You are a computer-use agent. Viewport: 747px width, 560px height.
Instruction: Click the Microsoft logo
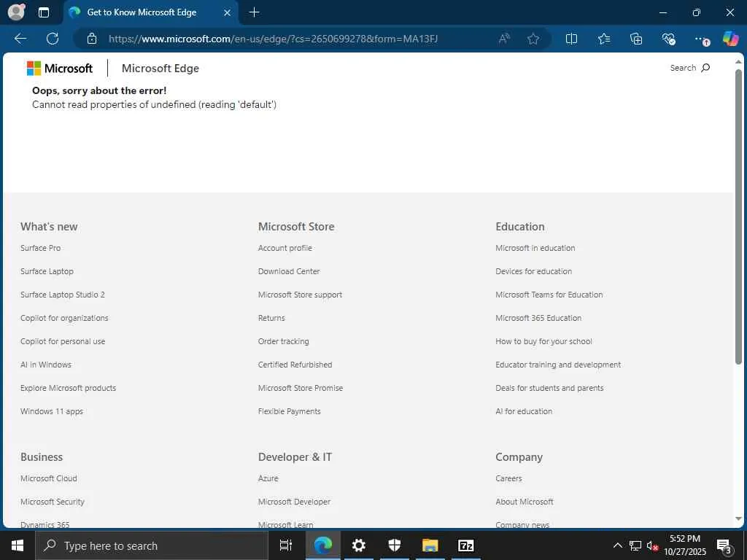[x=60, y=68]
